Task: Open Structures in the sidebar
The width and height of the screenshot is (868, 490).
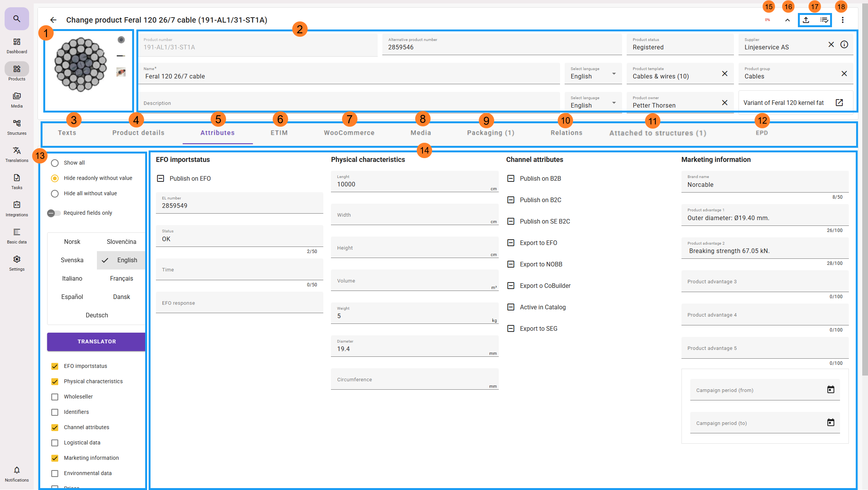Action: (x=17, y=127)
